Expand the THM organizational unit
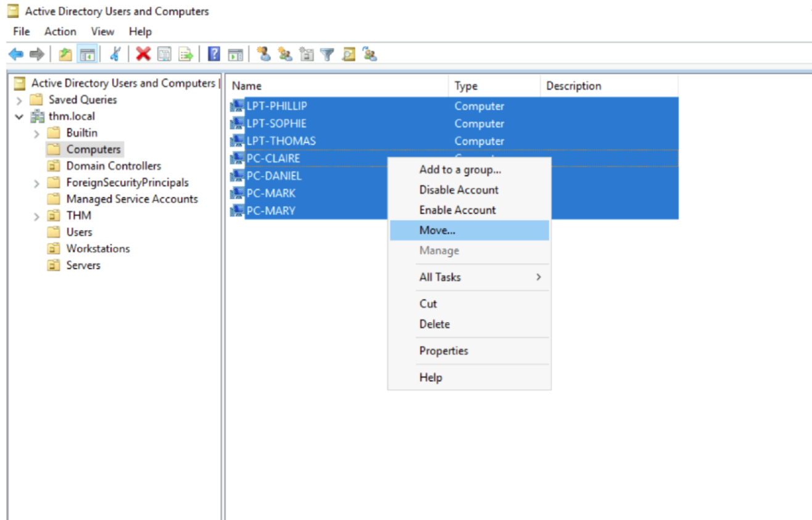812x520 pixels. [37, 217]
